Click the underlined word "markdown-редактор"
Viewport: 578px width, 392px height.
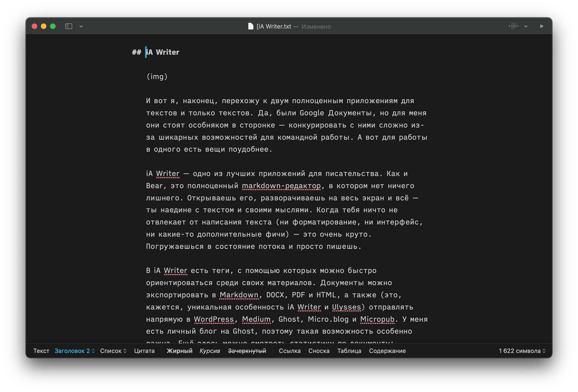coord(281,186)
